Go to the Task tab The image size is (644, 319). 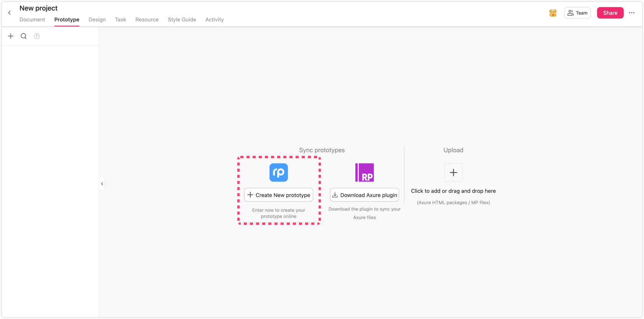(x=120, y=20)
